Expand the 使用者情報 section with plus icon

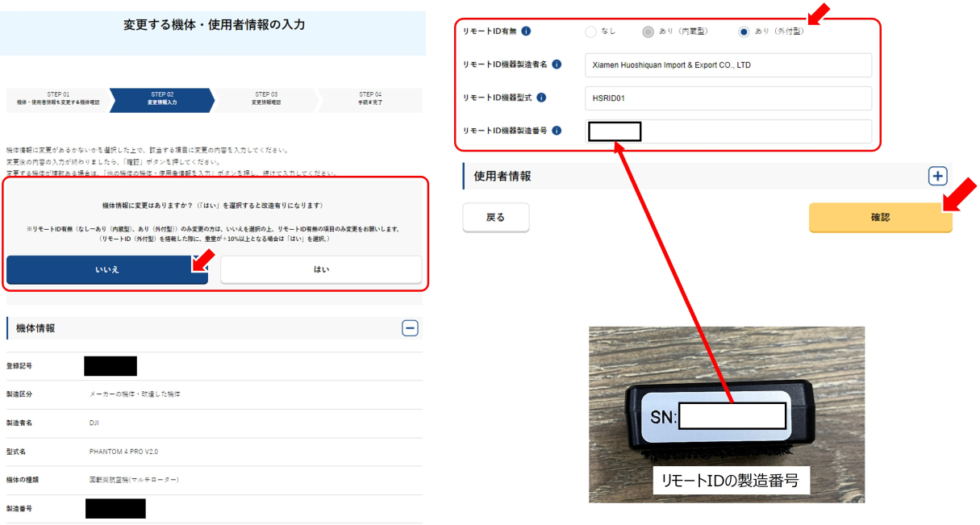(x=937, y=176)
